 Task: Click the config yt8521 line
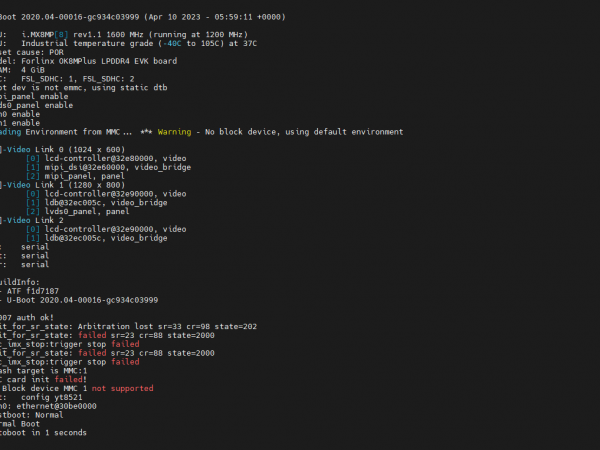(x=55, y=397)
